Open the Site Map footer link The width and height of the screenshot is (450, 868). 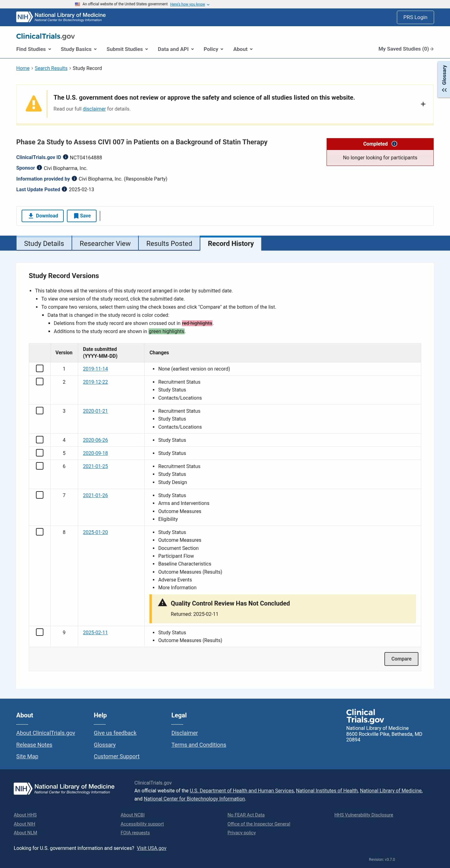[27, 756]
